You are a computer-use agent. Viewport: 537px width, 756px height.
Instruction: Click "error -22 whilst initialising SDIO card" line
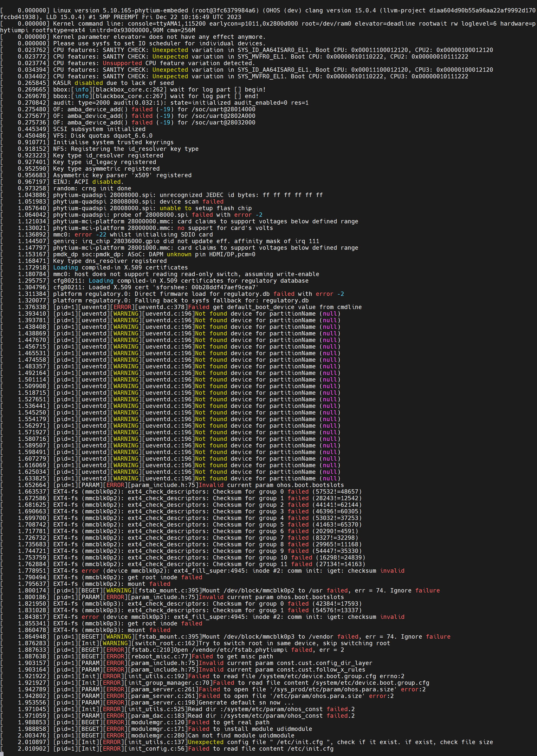[106, 235]
